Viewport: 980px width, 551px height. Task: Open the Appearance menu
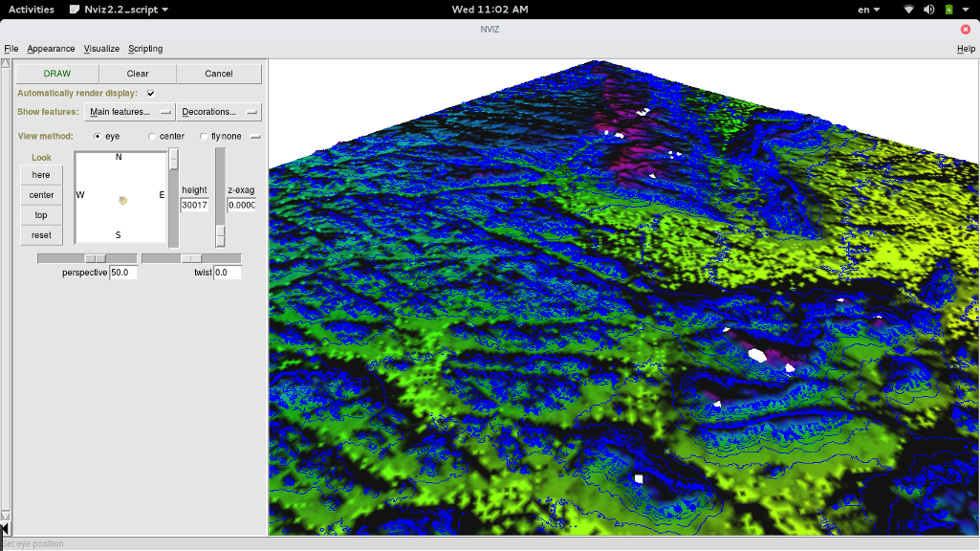point(51,49)
